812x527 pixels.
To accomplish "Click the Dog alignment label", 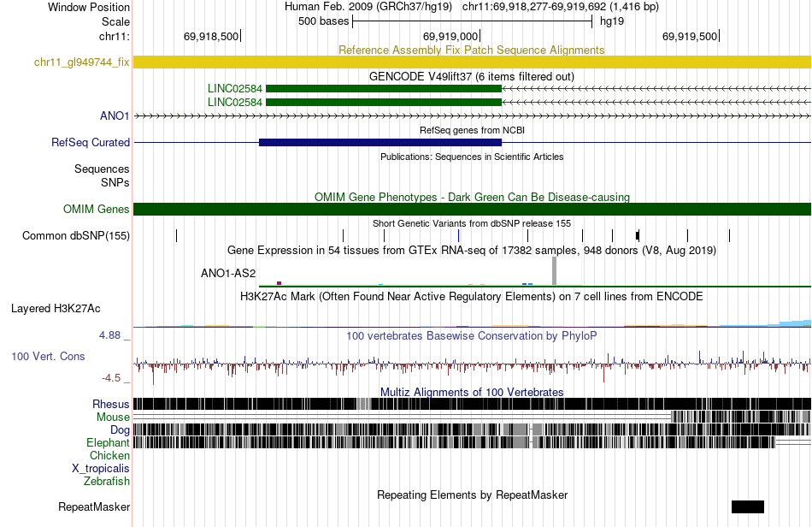I will (120, 430).
